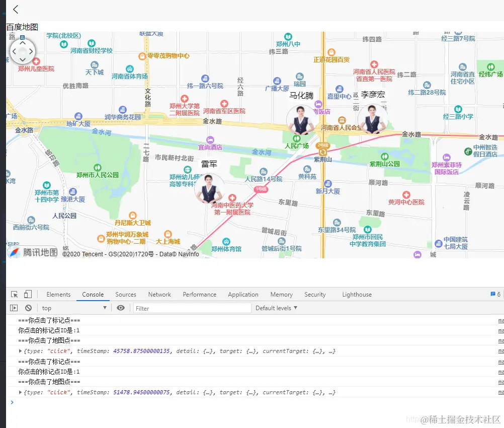Open the Security tab
504x428 pixels.
(x=315, y=295)
